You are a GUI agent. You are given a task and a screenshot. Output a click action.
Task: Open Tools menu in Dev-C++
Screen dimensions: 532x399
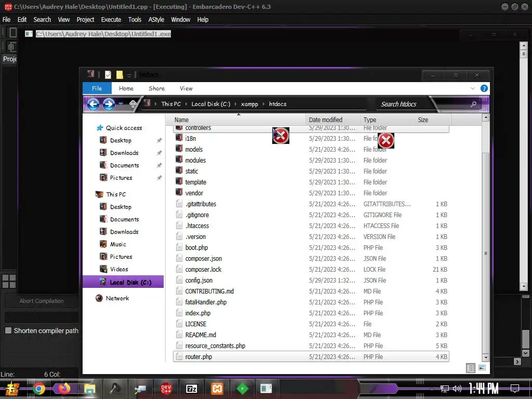click(135, 20)
